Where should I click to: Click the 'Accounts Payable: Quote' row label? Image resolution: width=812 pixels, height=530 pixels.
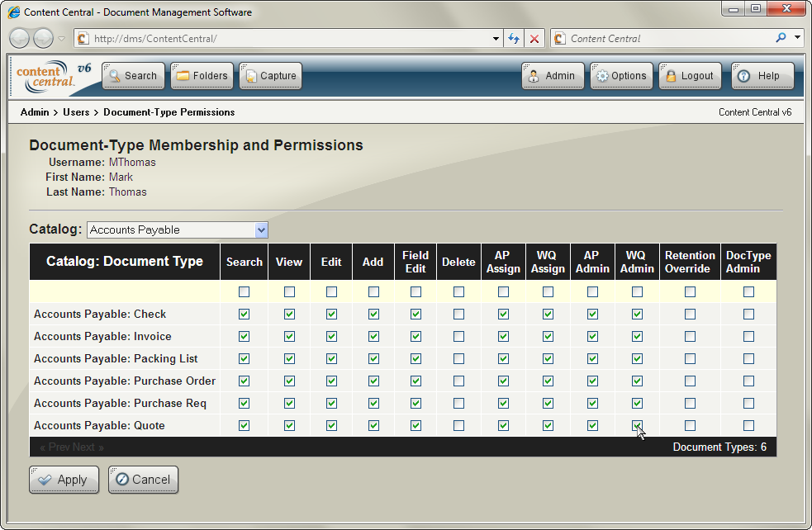pyautogui.click(x=99, y=425)
